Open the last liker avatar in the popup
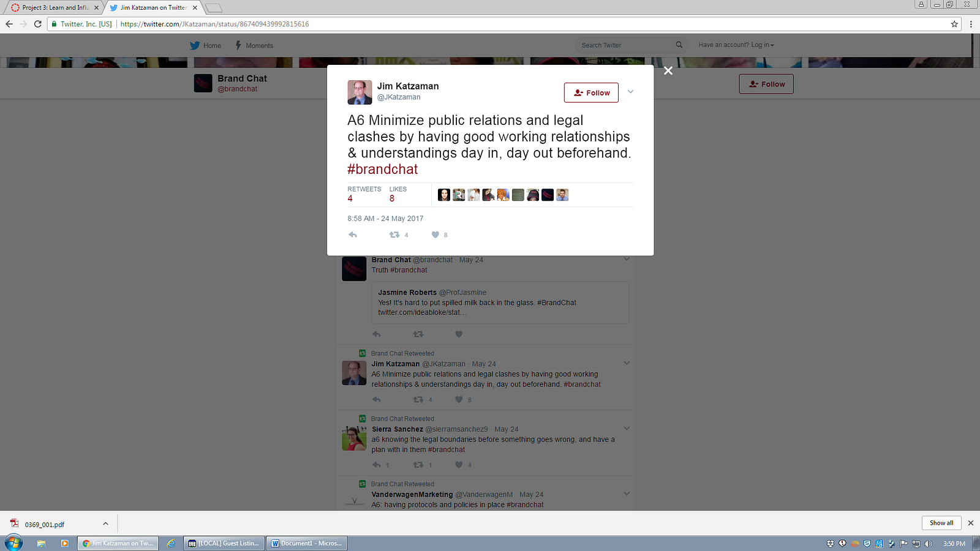980x551 pixels. pyautogui.click(x=562, y=195)
